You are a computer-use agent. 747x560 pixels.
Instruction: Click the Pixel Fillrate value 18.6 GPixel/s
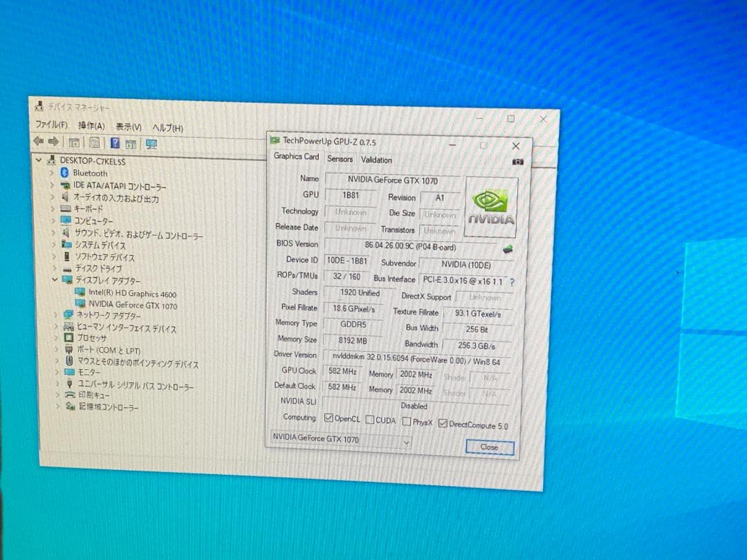point(353,308)
